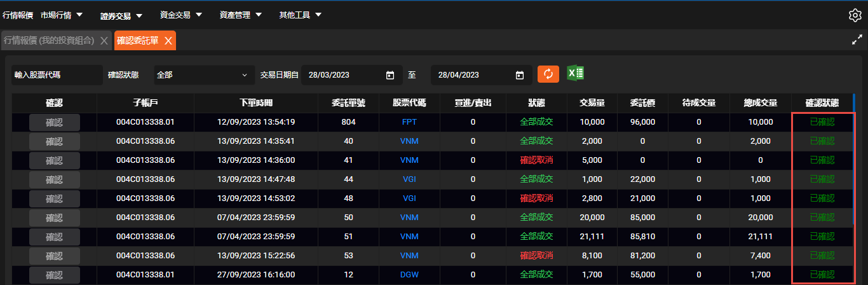Click the VGI stock link in order 44
868x285 pixels.
(409, 179)
